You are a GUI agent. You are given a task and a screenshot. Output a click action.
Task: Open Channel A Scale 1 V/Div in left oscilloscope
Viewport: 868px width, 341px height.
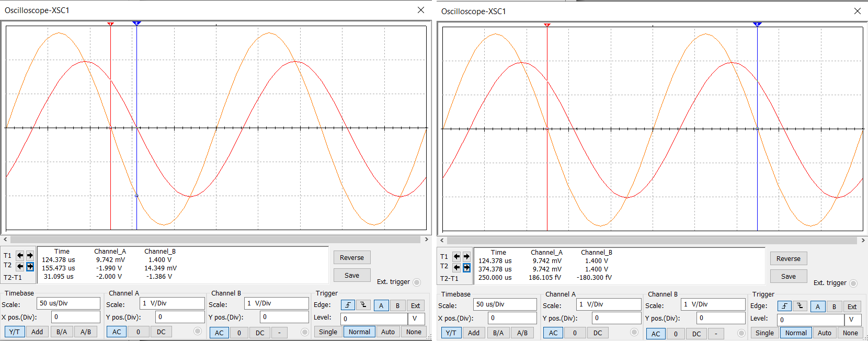(172, 303)
